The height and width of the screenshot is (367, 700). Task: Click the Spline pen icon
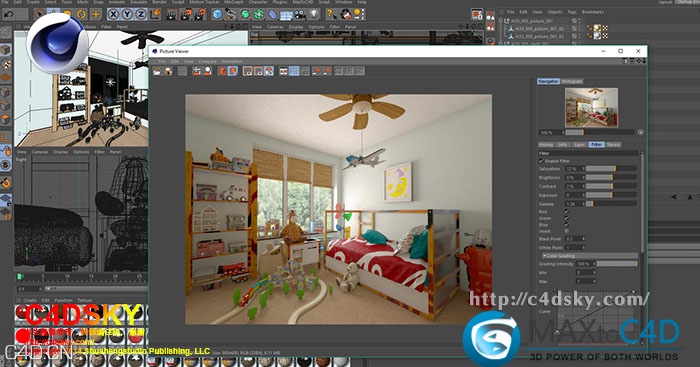[x=231, y=14]
